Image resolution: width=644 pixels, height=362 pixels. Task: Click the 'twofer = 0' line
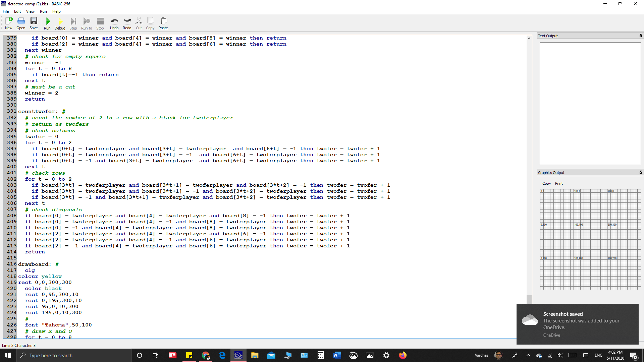click(42, 136)
